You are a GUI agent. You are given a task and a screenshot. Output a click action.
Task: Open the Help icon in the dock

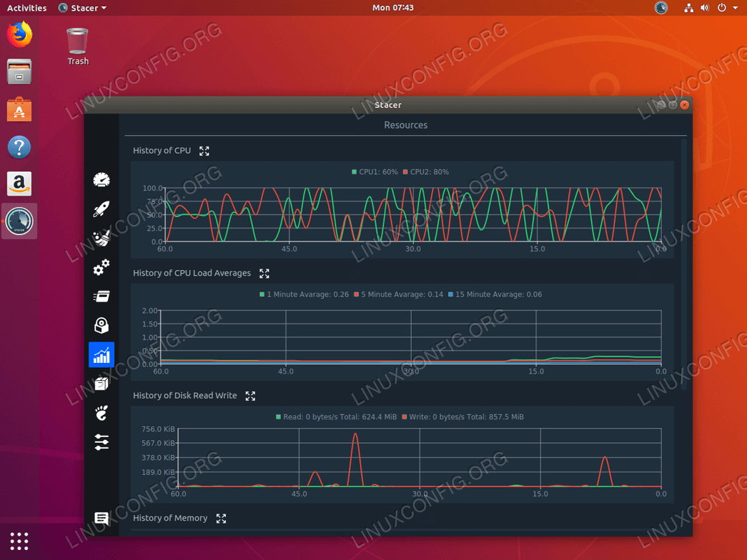(x=19, y=146)
